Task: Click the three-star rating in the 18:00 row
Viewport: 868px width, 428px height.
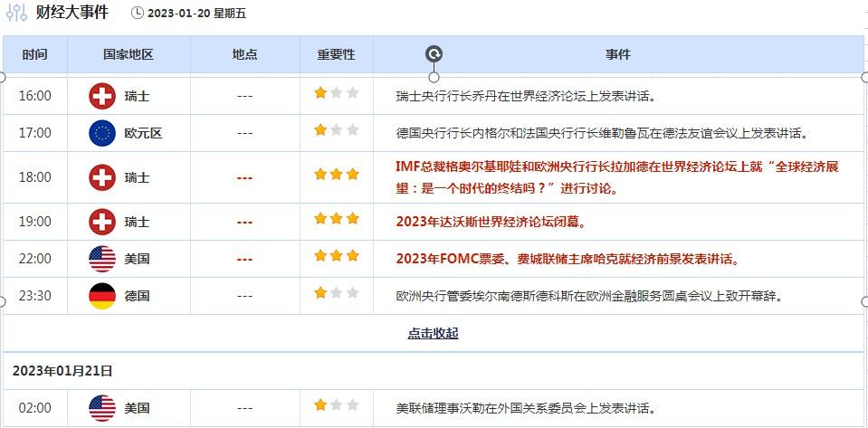Action: [x=336, y=173]
